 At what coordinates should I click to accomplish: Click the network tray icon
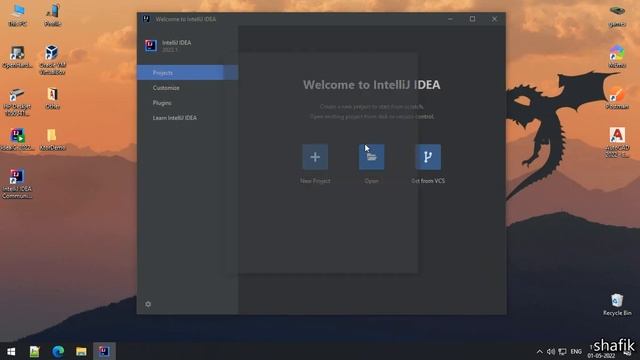coord(562,351)
